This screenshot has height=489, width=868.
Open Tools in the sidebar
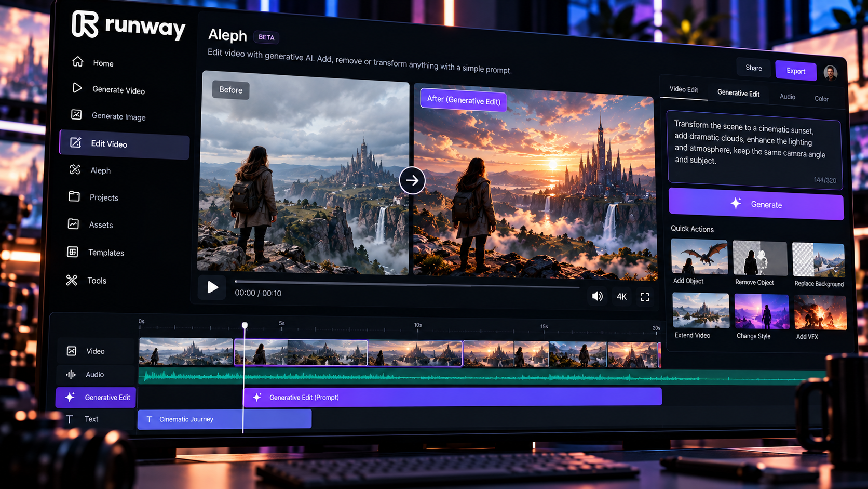point(86,280)
